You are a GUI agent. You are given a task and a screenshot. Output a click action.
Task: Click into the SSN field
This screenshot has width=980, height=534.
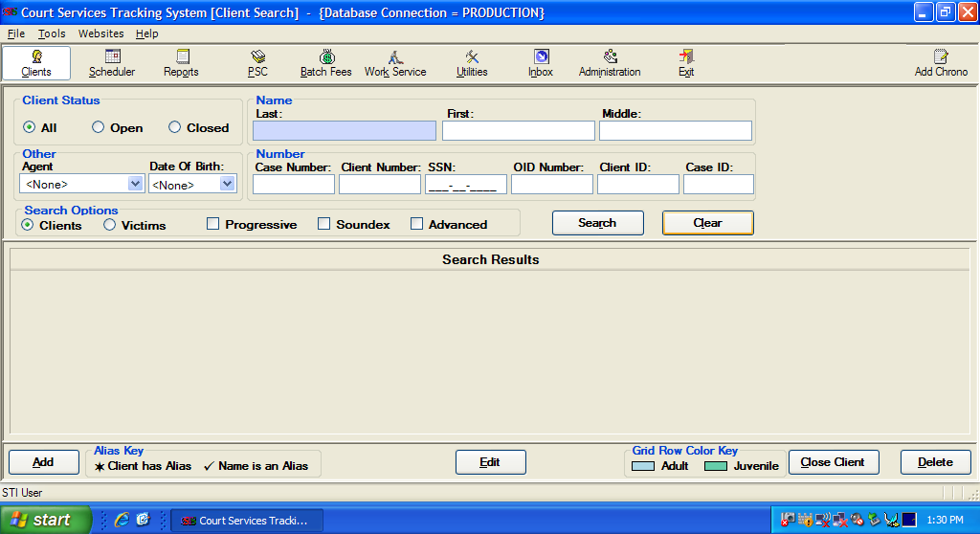click(466, 185)
